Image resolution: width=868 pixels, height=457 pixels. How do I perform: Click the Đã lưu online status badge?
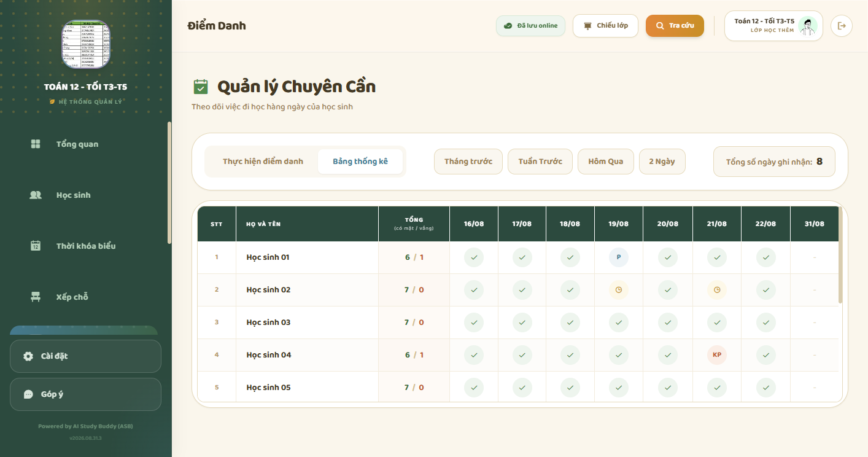point(530,26)
